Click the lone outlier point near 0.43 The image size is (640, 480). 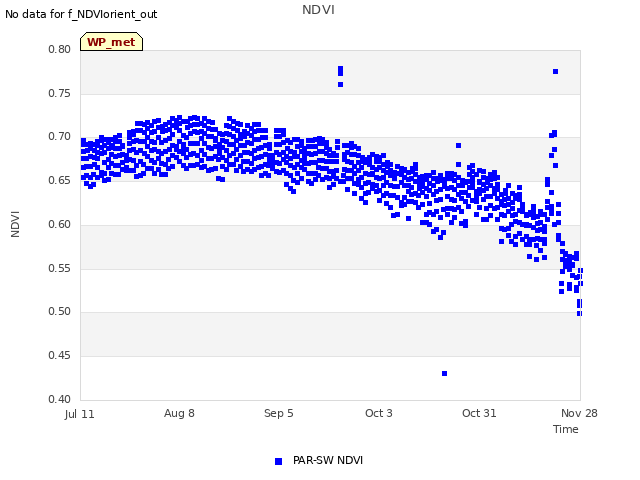(444, 373)
